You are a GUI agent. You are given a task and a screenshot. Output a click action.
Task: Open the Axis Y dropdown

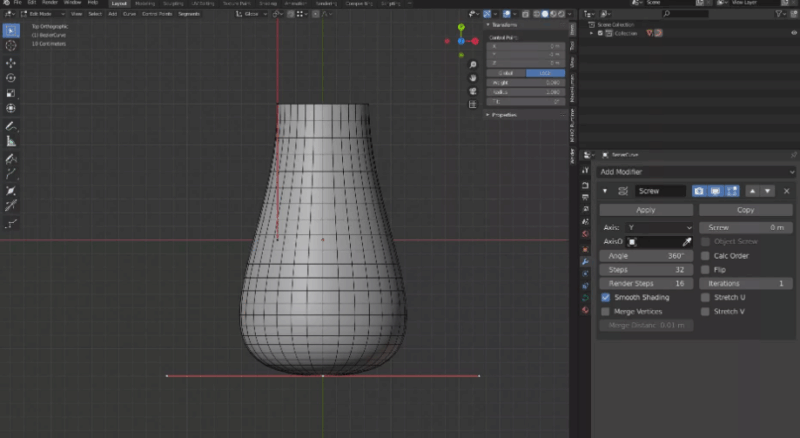[659, 228]
